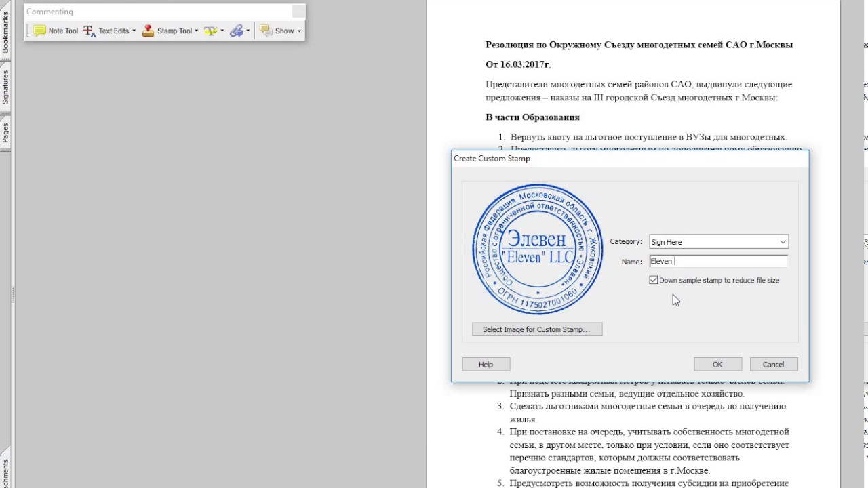Click the line 'Сделать льготниками многодетные семьи'
This screenshot has width=868, height=488.
648,406
